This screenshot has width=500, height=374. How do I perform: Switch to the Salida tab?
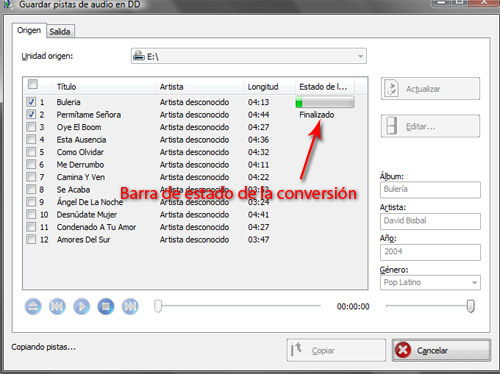tap(60, 32)
